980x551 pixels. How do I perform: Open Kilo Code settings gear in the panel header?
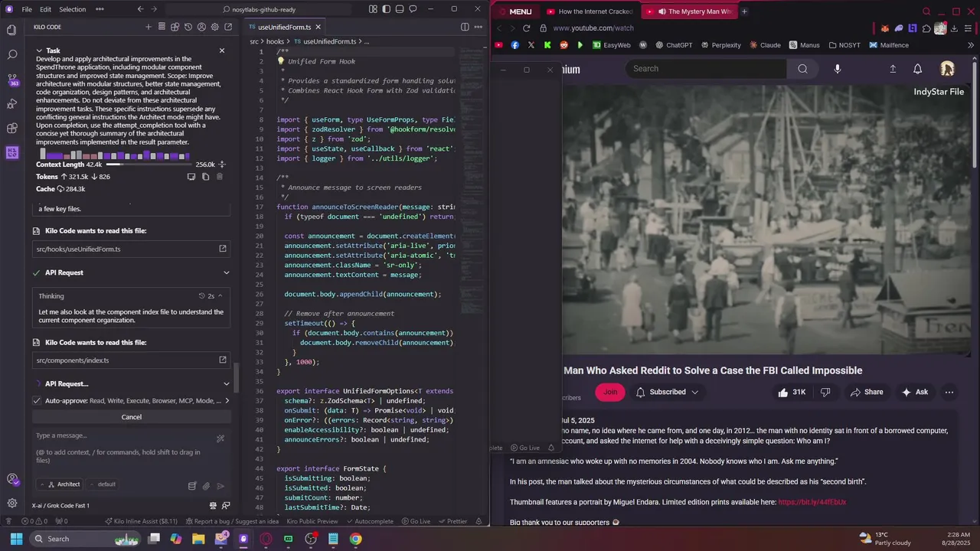215,27
